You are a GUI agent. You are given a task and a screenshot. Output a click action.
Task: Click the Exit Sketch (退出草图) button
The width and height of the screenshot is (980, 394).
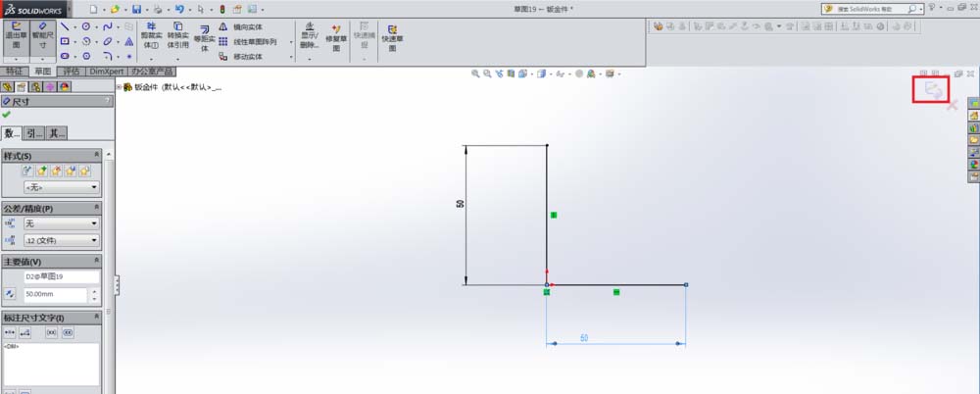pyautogui.click(x=17, y=36)
